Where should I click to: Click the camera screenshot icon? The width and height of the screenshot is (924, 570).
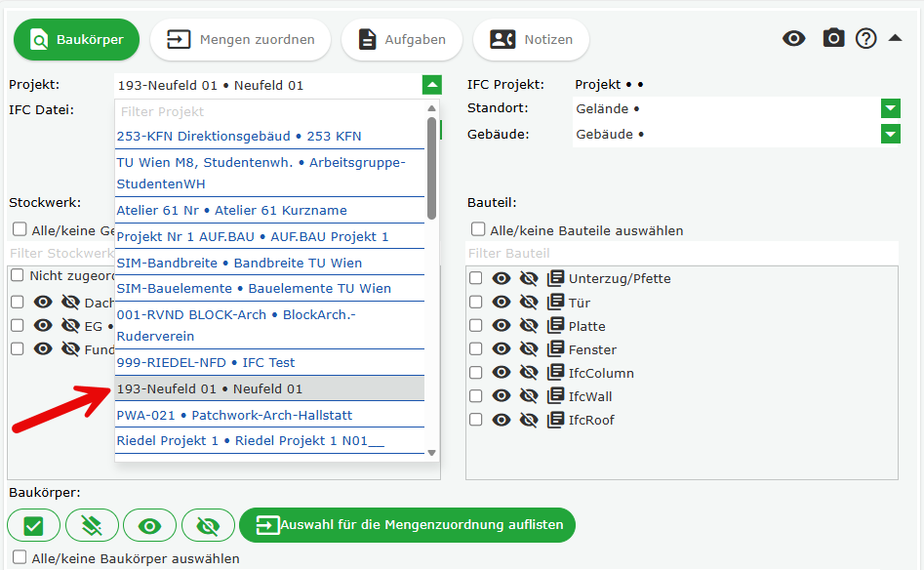pos(832,38)
